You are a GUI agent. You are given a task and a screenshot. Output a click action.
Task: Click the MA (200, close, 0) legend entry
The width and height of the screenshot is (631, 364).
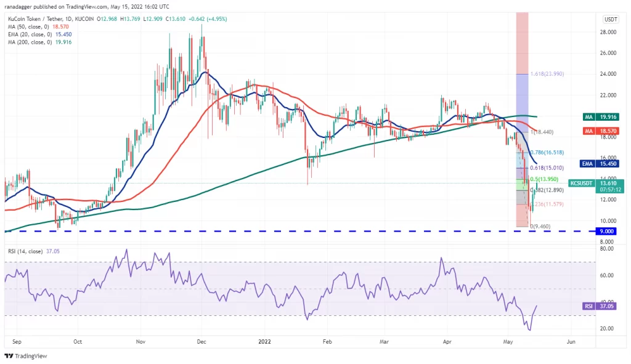click(40, 42)
